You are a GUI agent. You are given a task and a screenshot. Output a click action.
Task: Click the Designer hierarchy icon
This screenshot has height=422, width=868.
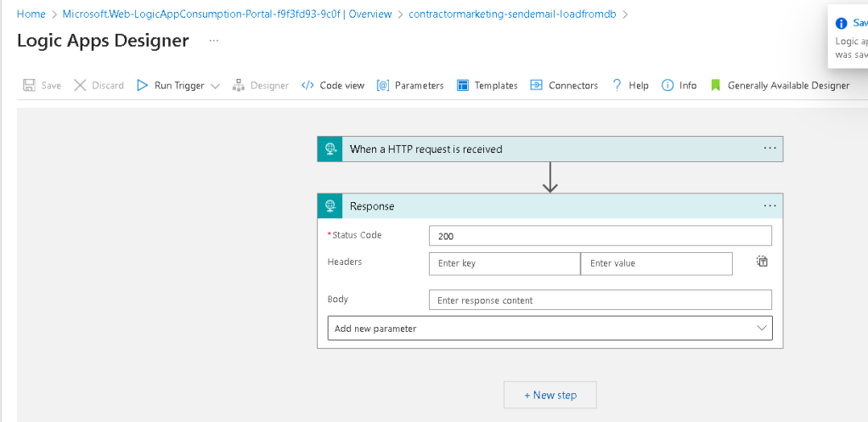[x=239, y=85]
